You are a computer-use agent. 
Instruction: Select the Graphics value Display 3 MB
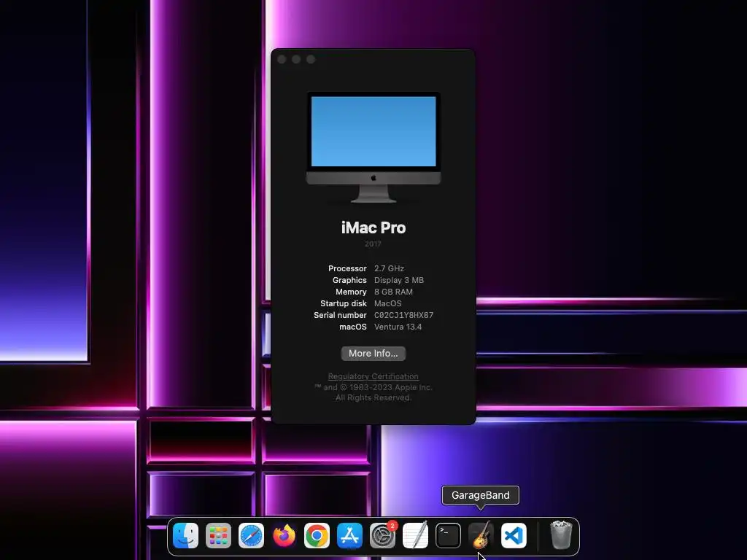[x=399, y=280]
